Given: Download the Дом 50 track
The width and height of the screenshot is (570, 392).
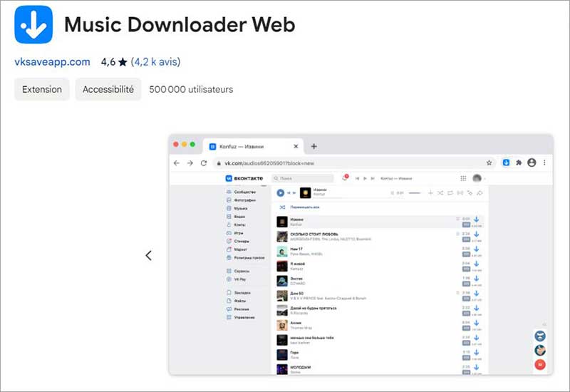Looking at the screenshot, I should click(476, 293).
